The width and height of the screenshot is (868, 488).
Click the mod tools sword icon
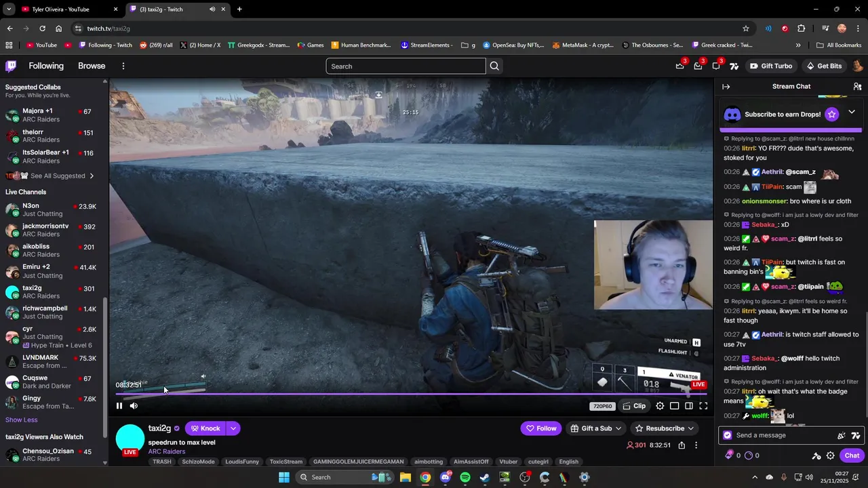click(816, 455)
